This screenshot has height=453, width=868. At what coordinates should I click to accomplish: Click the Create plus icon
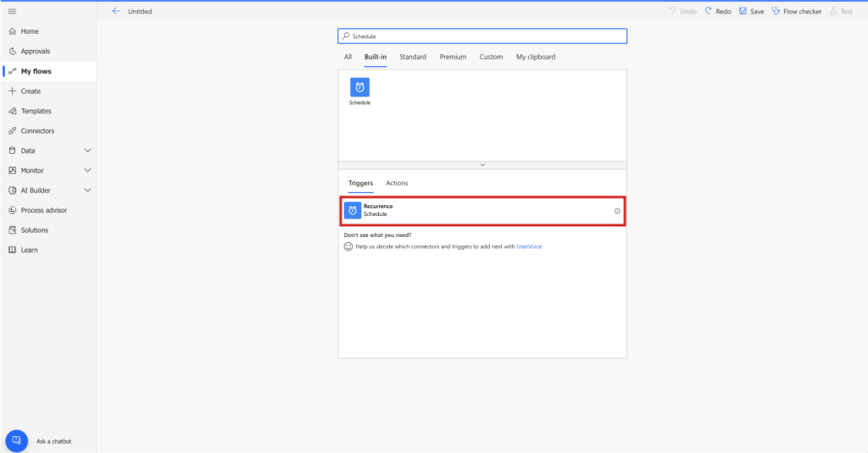coord(12,91)
